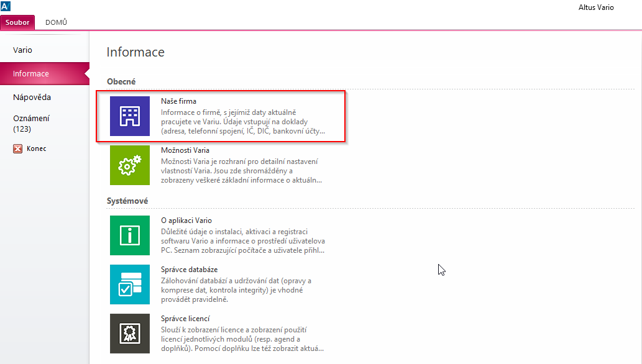
Task: Click the Správce databáze title
Action: point(189,270)
